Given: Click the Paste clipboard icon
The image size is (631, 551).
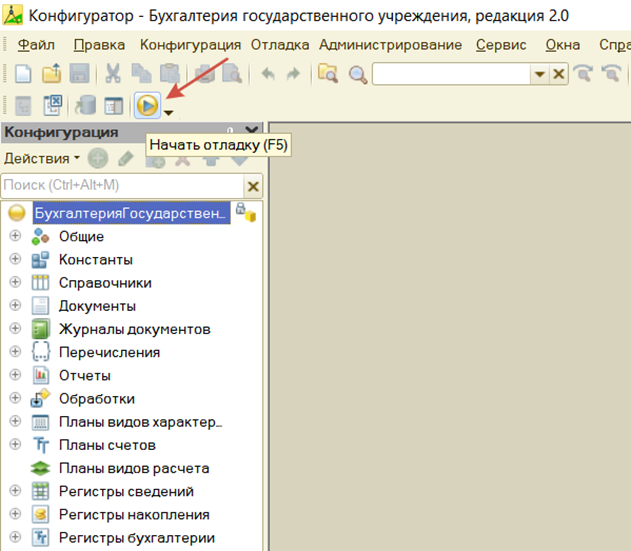Looking at the screenshot, I should pos(170,74).
